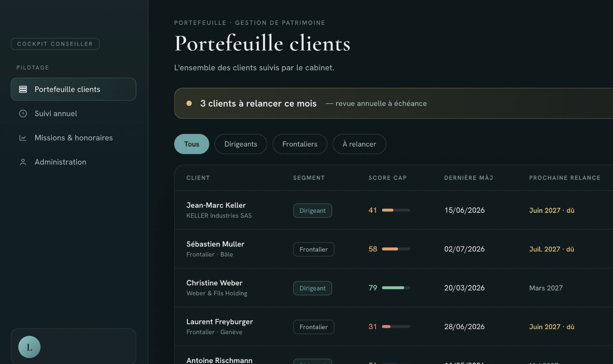Click the clock icon next to Suivi annuel
The image size is (613, 364).
23,114
